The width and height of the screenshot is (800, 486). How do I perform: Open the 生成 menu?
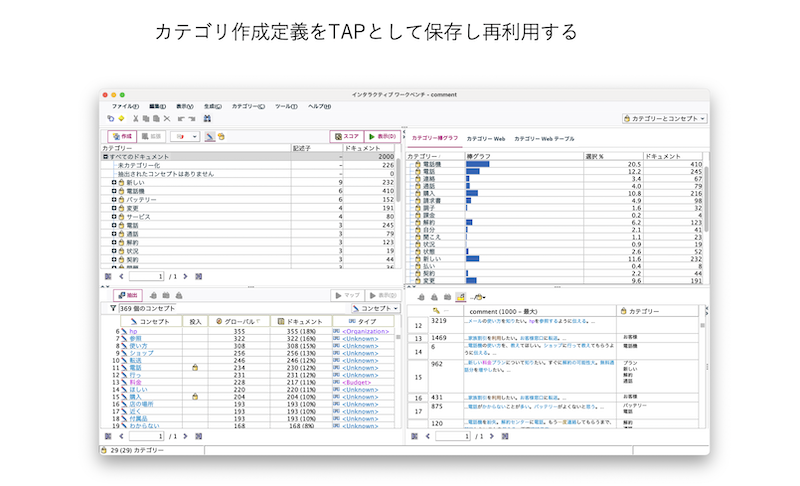(212, 107)
